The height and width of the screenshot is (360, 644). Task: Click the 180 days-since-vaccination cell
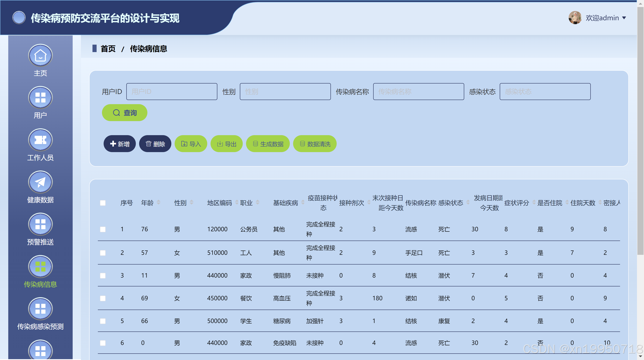[377, 298]
